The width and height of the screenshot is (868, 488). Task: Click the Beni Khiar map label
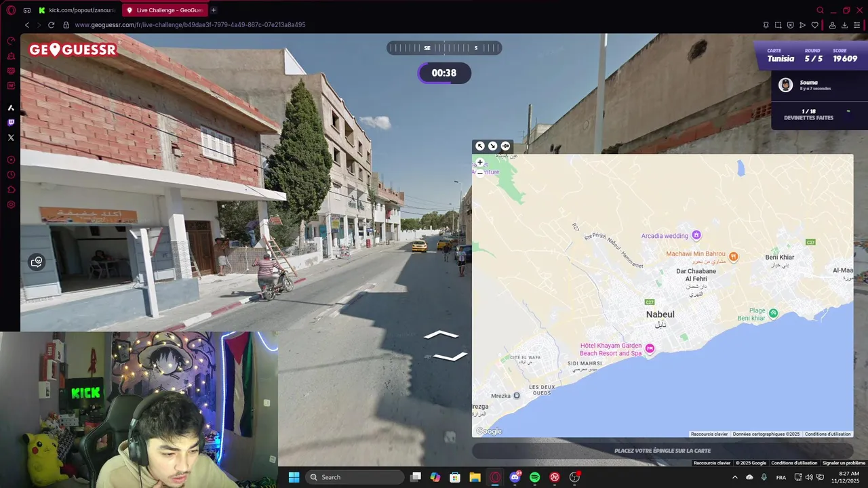[779, 258]
